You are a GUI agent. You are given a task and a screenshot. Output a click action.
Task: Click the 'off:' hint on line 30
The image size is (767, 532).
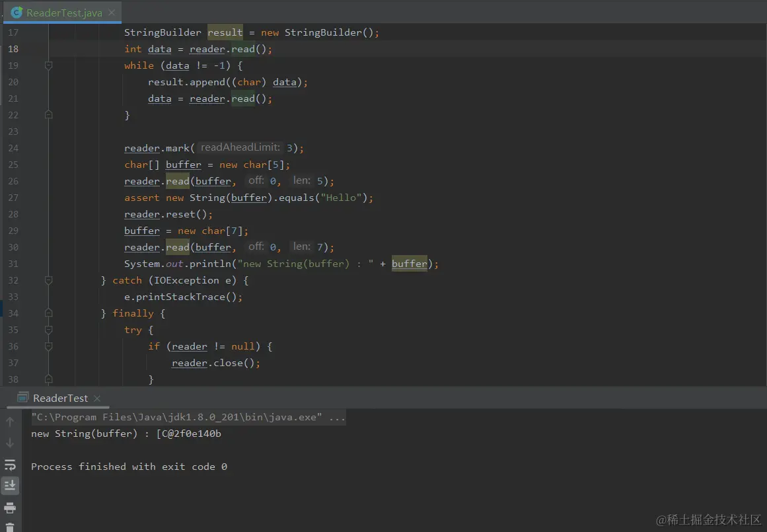[256, 247]
